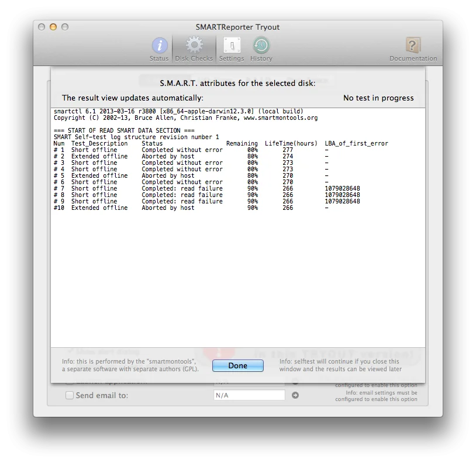Minimize window with the yellow button

point(53,27)
